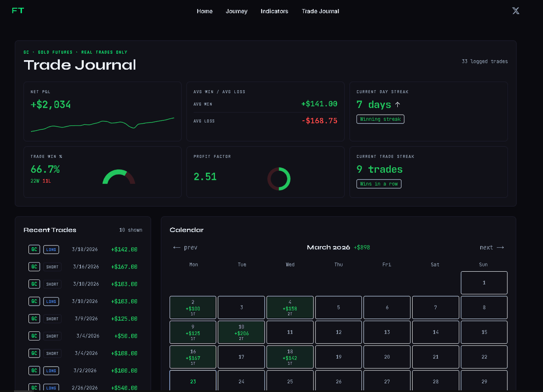The height and width of the screenshot is (392, 543).
Task: Click the SHORT tag on the 3/16/2026 trade
Action: (x=52, y=267)
